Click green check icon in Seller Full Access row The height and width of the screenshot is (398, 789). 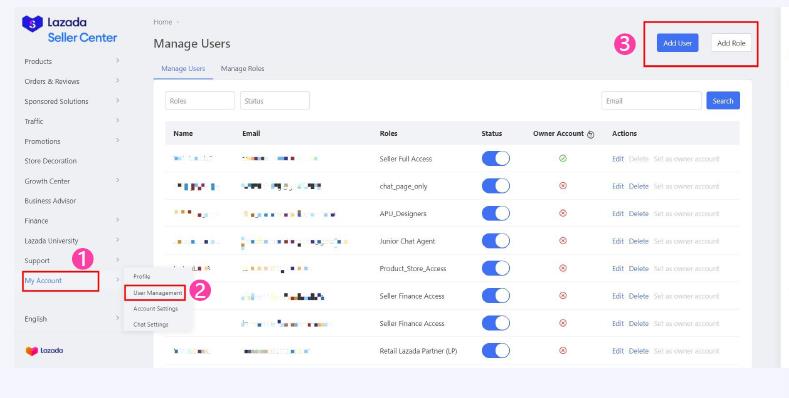click(563, 158)
